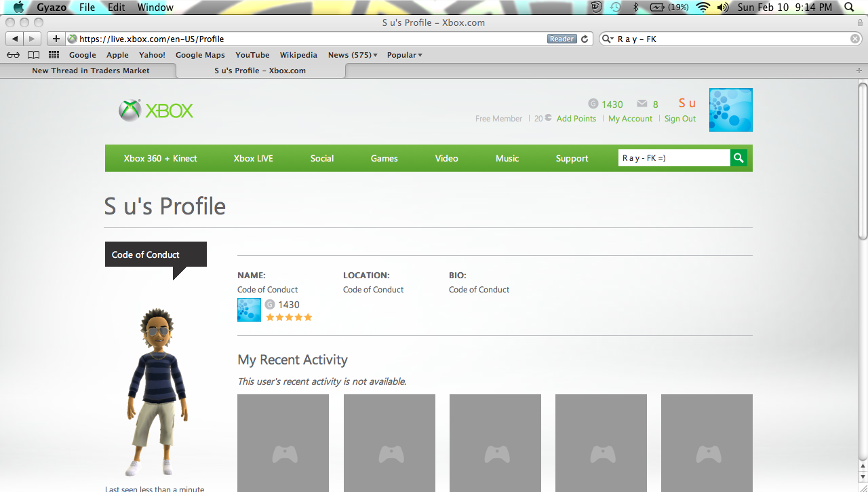Click the five-star reputation rating
Screen dimensions: 868x492
coord(289,317)
